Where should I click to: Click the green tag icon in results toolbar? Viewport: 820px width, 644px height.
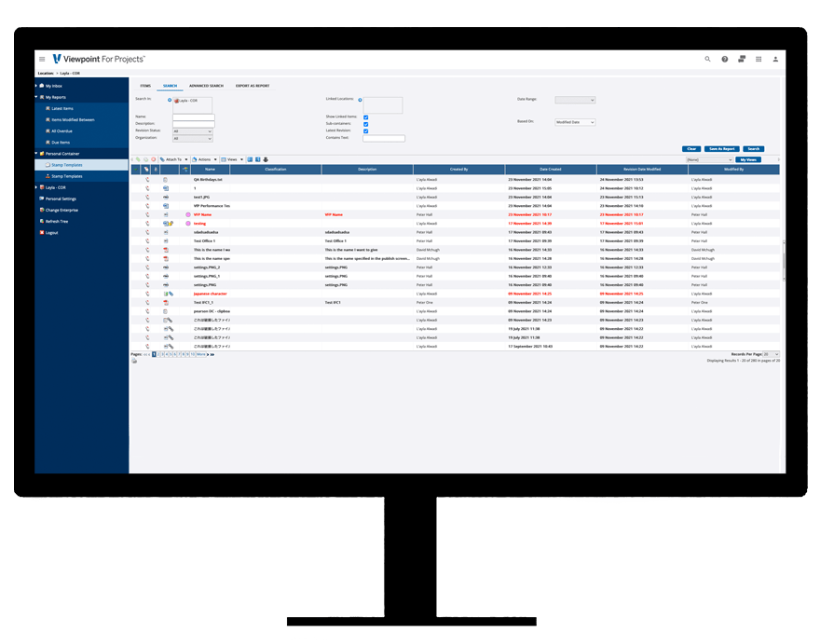138,159
